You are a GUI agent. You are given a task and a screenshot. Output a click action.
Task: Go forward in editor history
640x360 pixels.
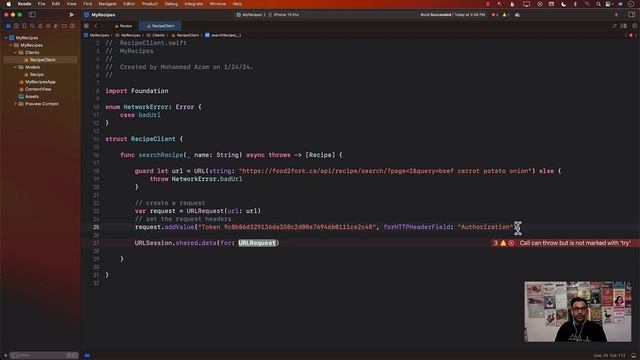102,26
